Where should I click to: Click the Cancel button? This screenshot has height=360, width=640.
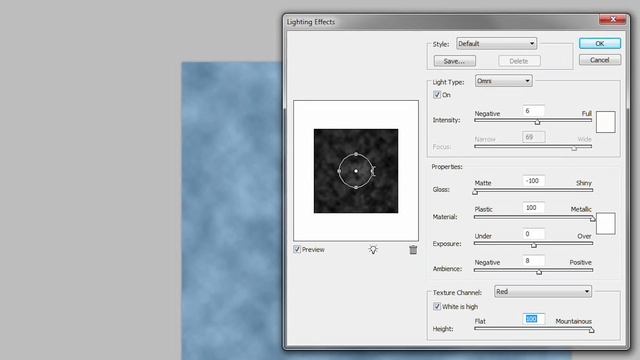click(600, 60)
